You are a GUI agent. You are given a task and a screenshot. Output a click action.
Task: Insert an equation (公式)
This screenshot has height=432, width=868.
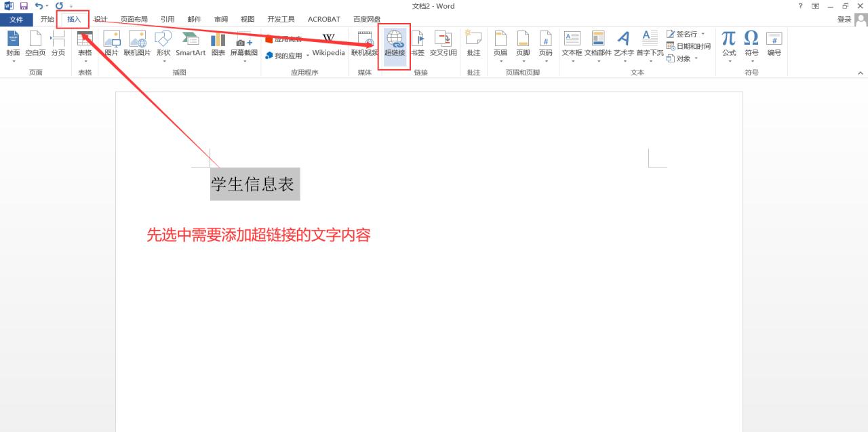click(x=729, y=45)
